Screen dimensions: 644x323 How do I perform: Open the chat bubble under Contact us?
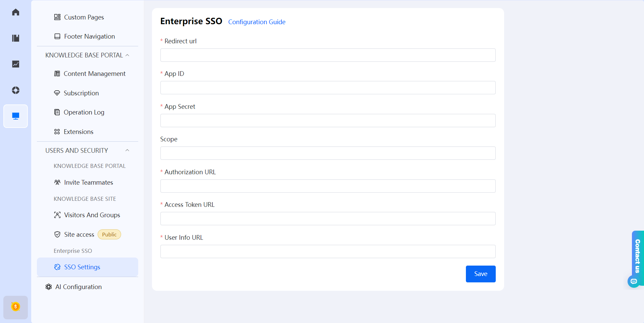tap(634, 281)
